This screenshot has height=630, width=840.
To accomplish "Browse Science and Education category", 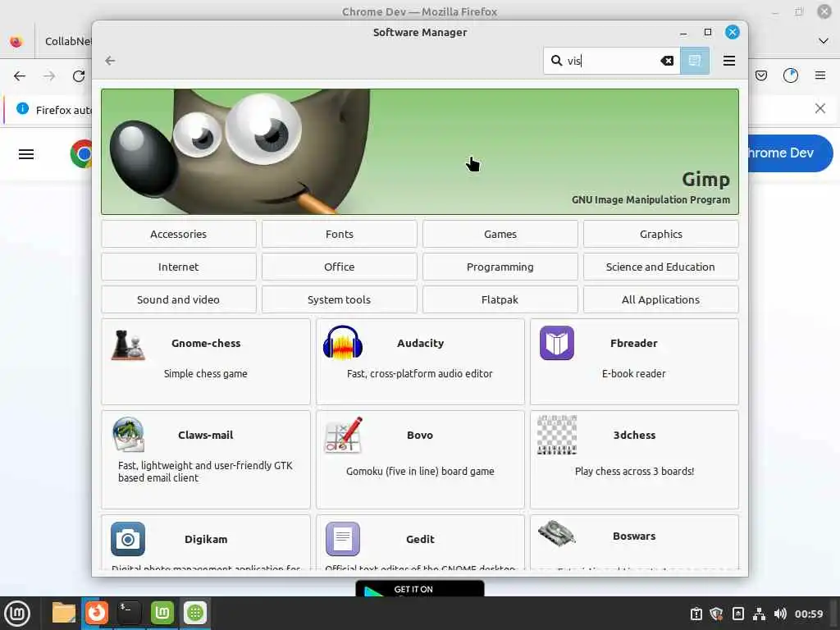I will pos(661,267).
